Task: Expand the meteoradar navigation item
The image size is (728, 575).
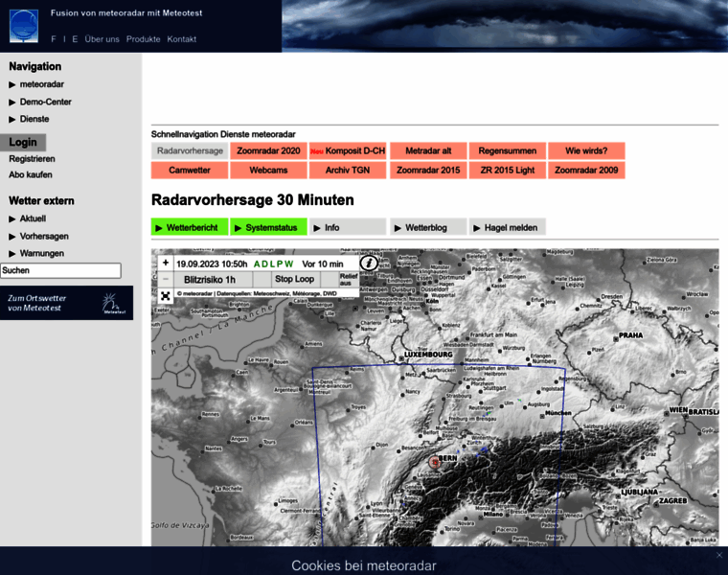Action: tap(36, 84)
